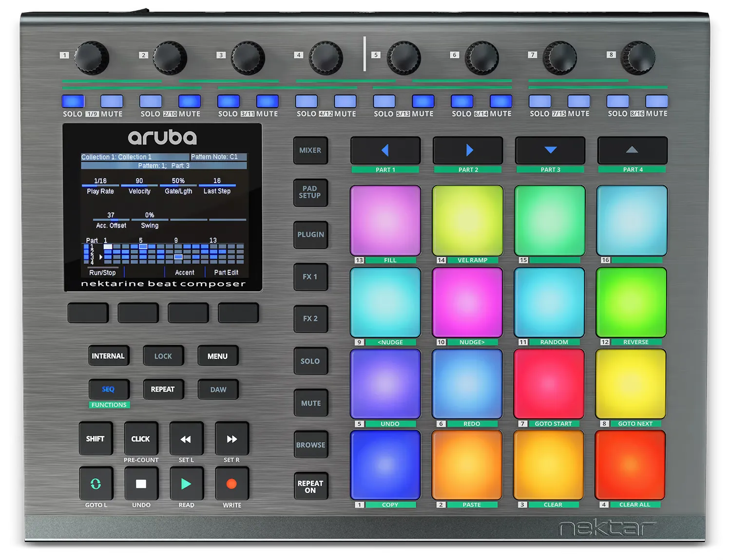Click the LOCK button
The height and width of the screenshot is (560, 731).
click(163, 356)
